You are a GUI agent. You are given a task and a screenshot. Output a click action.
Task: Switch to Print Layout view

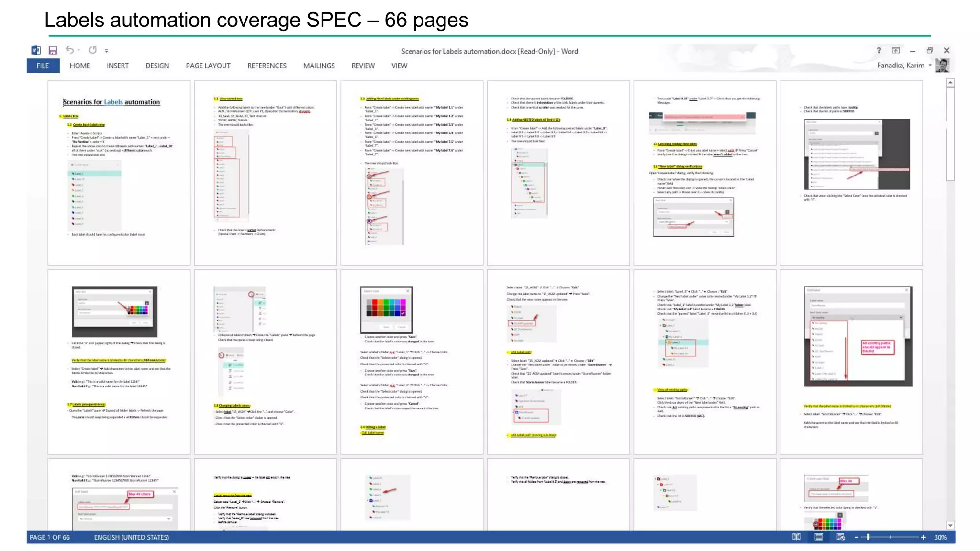pos(819,537)
